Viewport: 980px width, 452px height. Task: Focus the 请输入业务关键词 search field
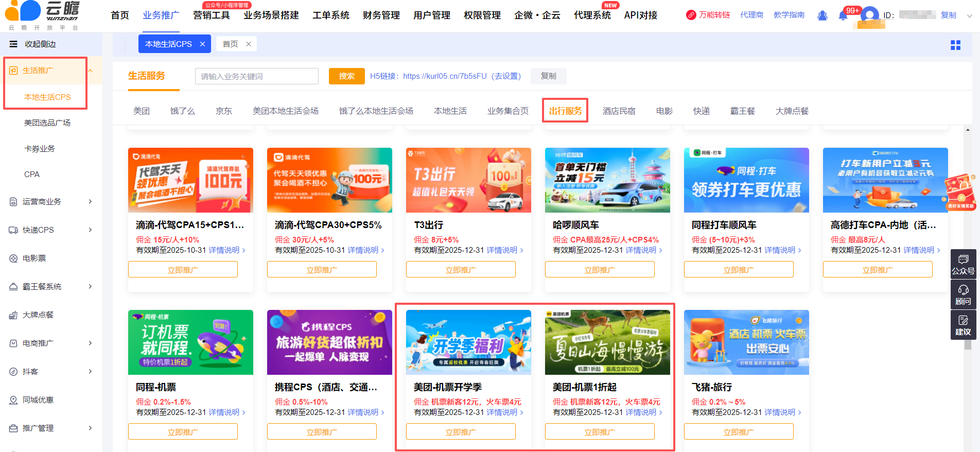[x=256, y=76]
